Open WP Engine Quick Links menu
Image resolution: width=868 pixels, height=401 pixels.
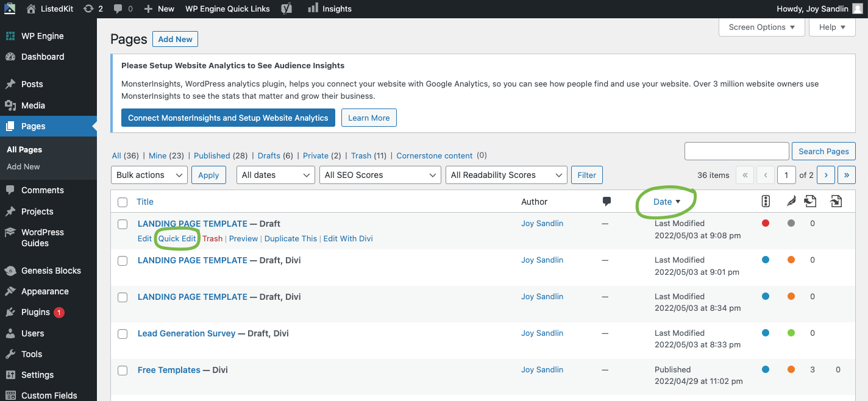point(227,9)
